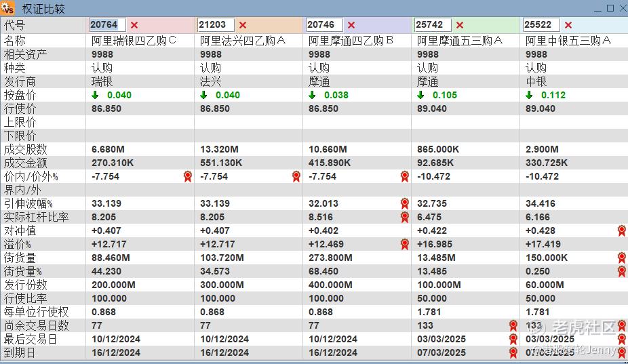Click green down arrow beside 0.112 price

pyautogui.click(x=529, y=95)
